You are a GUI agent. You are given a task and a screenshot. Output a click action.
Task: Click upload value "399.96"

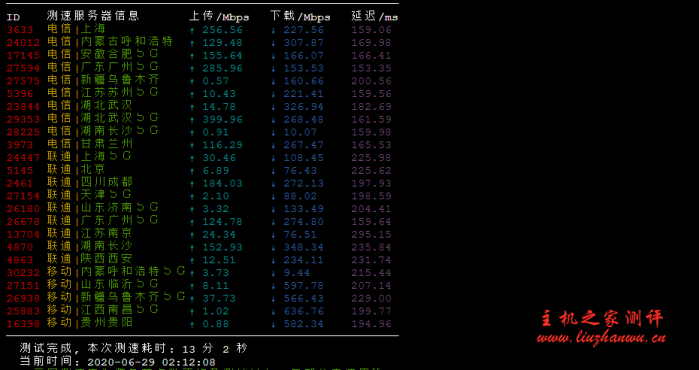point(222,119)
